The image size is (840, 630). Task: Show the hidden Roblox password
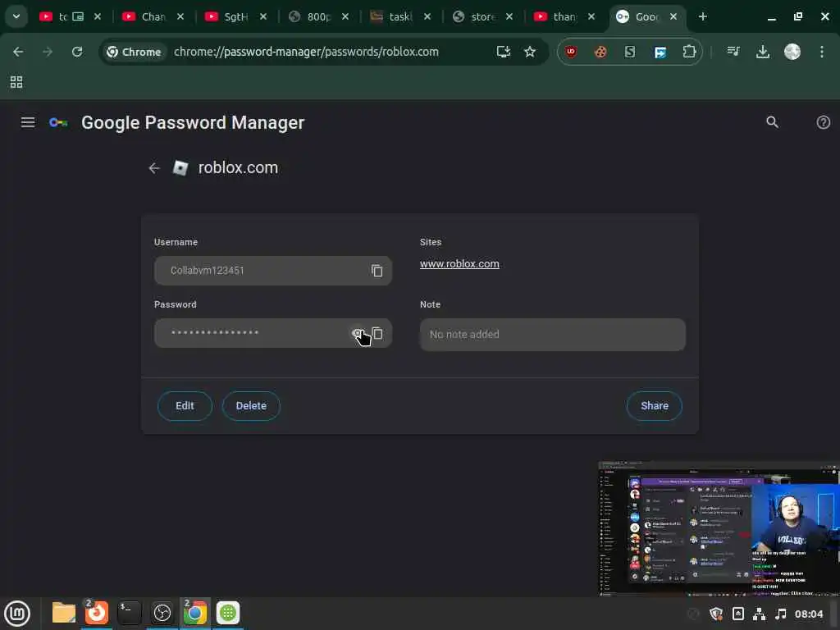(x=358, y=333)
